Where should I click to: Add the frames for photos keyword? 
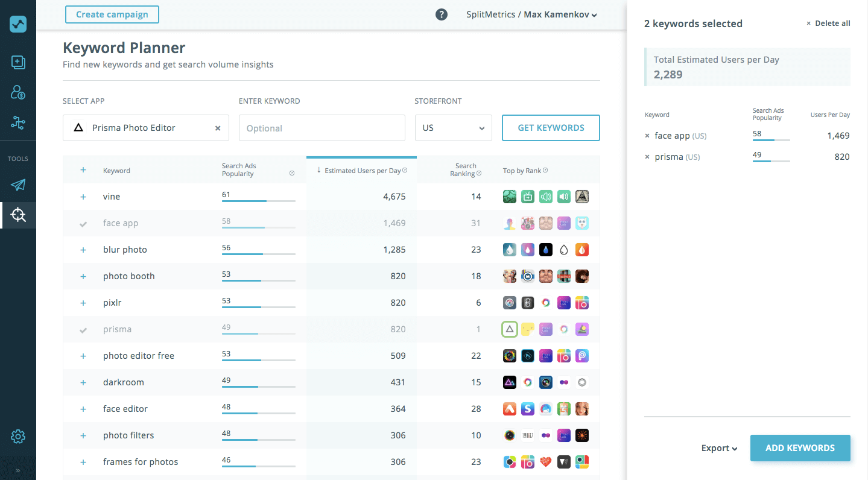83,462
